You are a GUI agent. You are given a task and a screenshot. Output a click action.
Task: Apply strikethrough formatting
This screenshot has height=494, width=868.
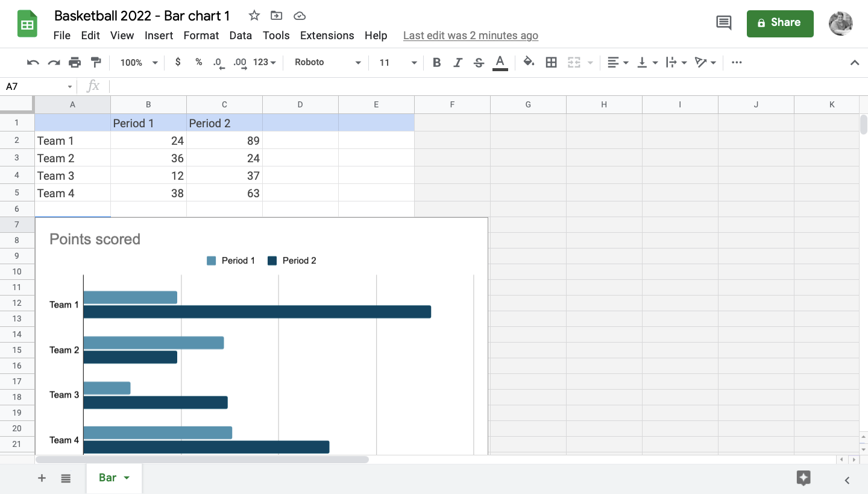coord(479,62)
